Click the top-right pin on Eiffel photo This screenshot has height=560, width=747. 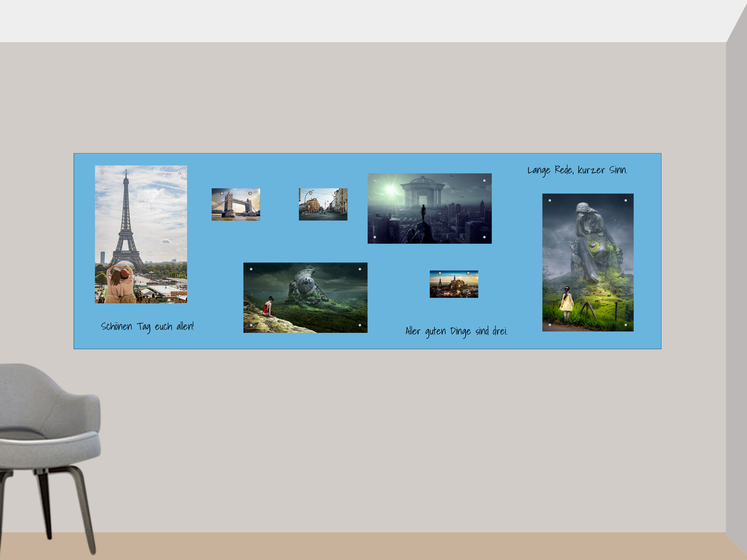[x=180, y=173]
